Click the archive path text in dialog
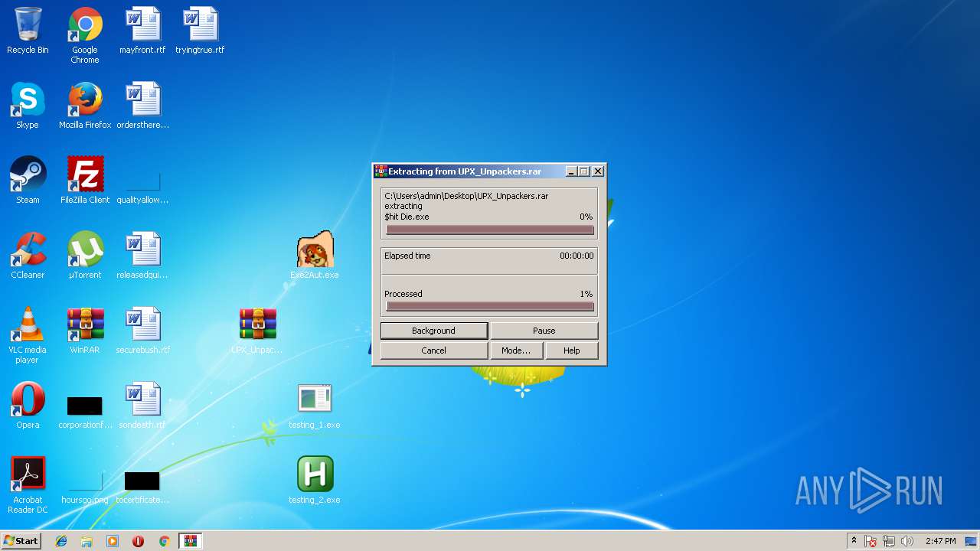 (466, 196)
